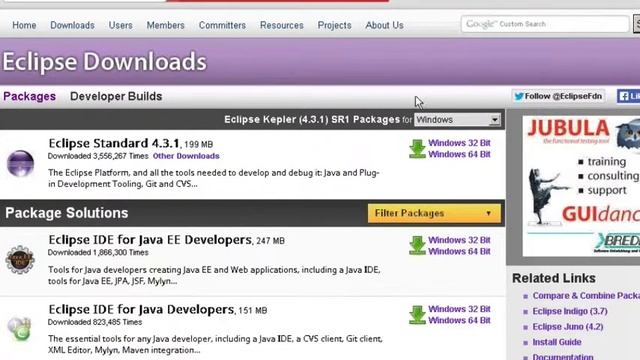
Task: Follow @EclipseFdn on Twitter
Action: [558, 96]
